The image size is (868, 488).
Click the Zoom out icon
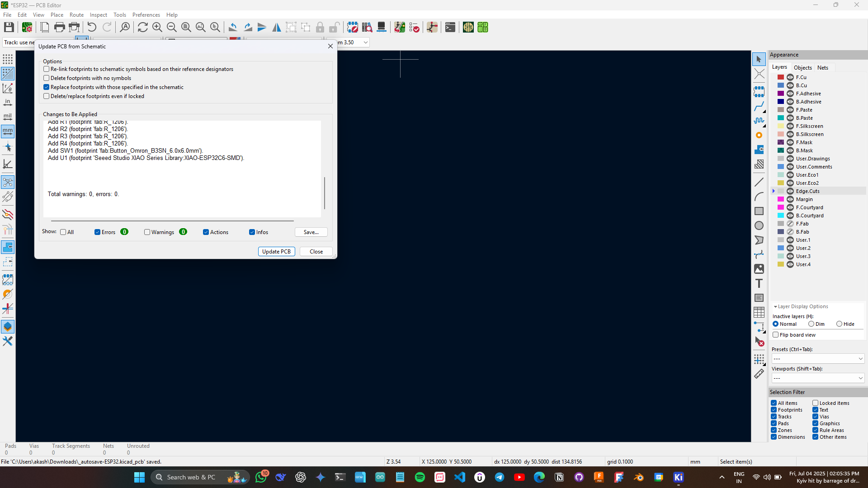point(172,28)
